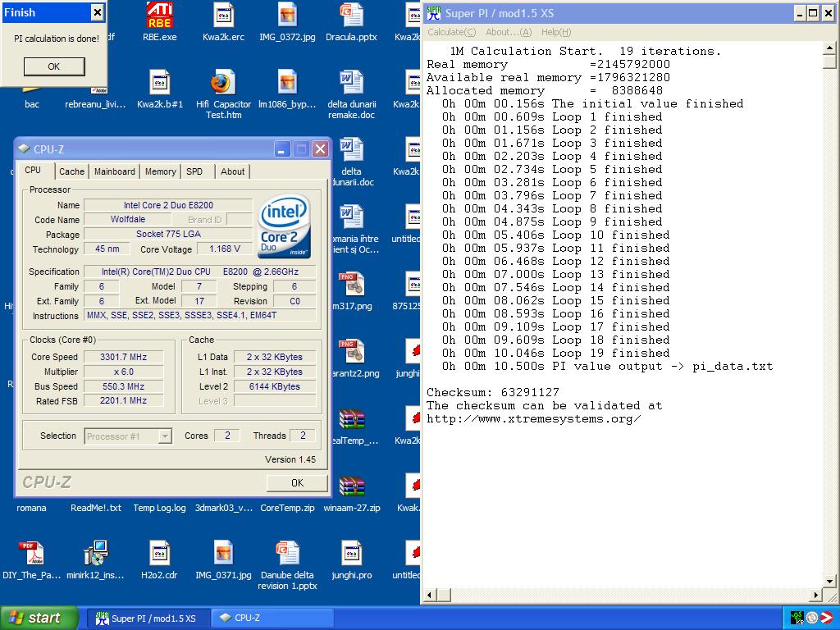
Task: Select the CPU tab in CPU-Z
Action: coord(33,170)
